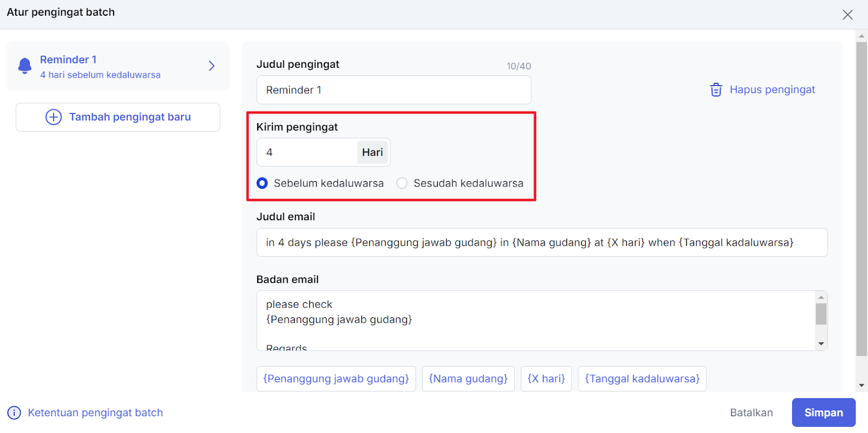Select Sebelum kedaluwarsa radio option

coord(262,183)
